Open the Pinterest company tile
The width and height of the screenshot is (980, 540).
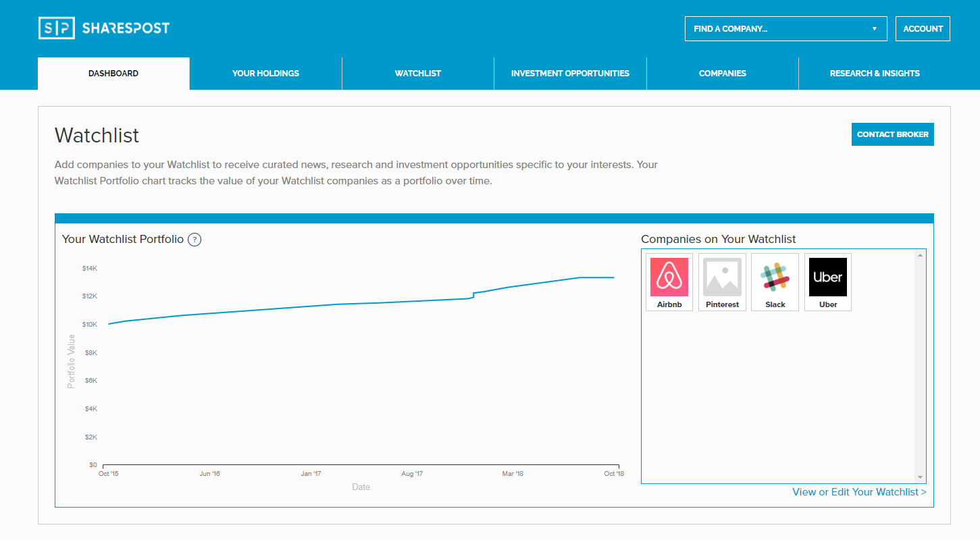tap(722, 282)
